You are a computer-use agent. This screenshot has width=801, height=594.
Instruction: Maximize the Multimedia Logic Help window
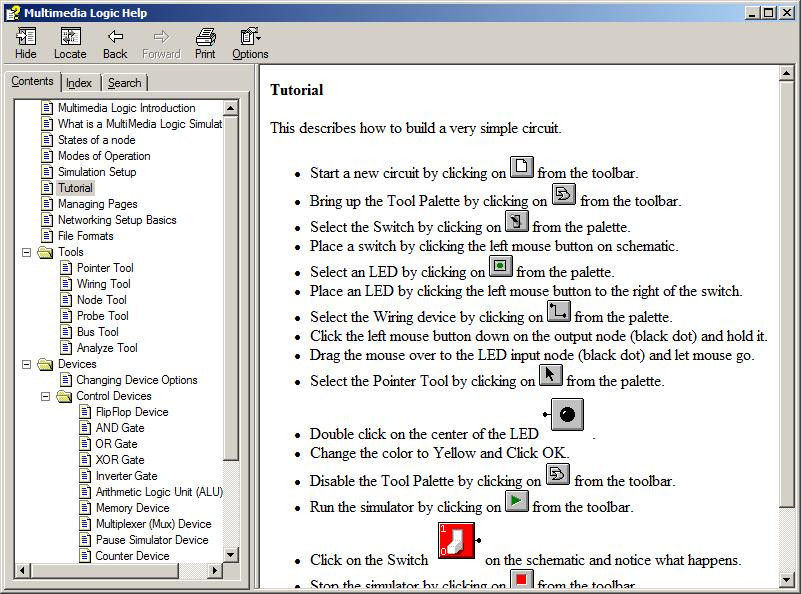tap(769, 12)
